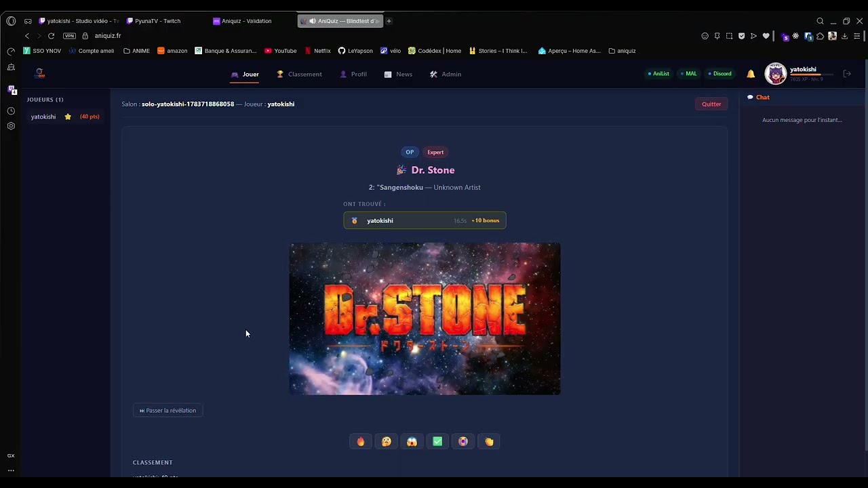The image size is (868, 488).
Task: Open the shield ad-blocker icon
Action: [741, 36]
